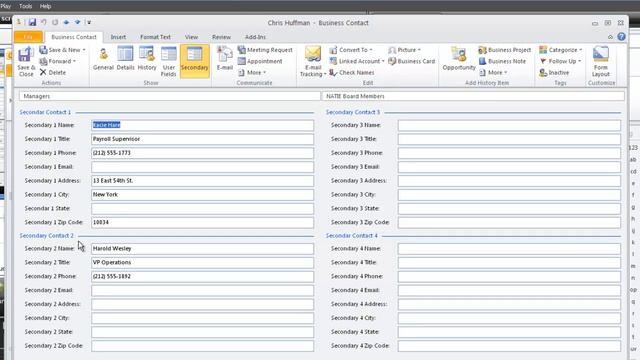
Task: Click the Secondary 4 Name field
Action: click(509, 248)
